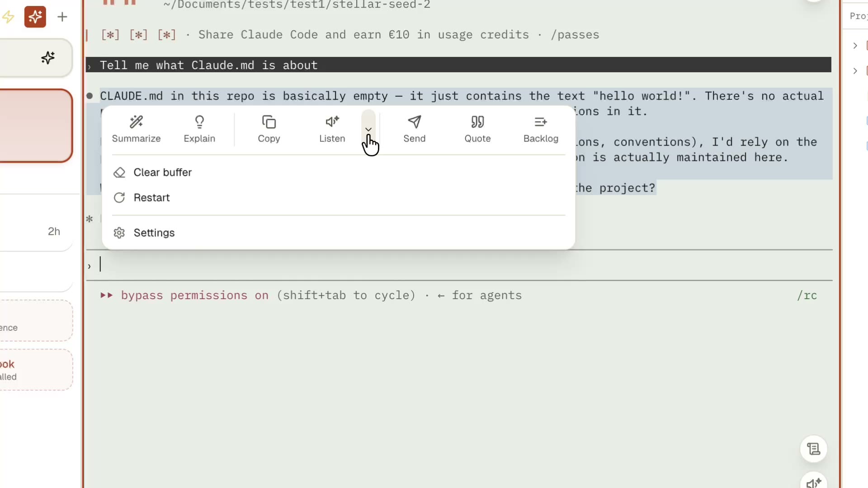Viewport: 868px width, 488px height.
Task: Quote the selected text
Action: tap(477, 129)
